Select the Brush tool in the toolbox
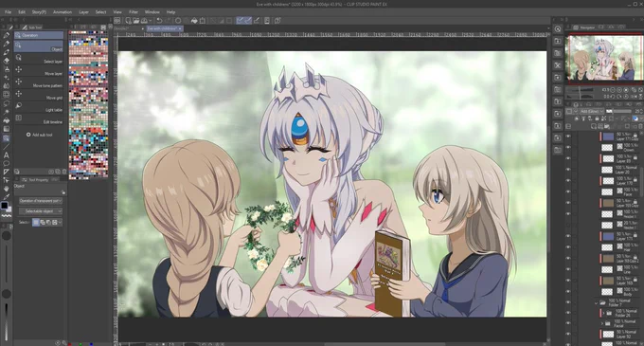Image resolution: width=644 pixels, height=346 pixels. coord(7,52)
